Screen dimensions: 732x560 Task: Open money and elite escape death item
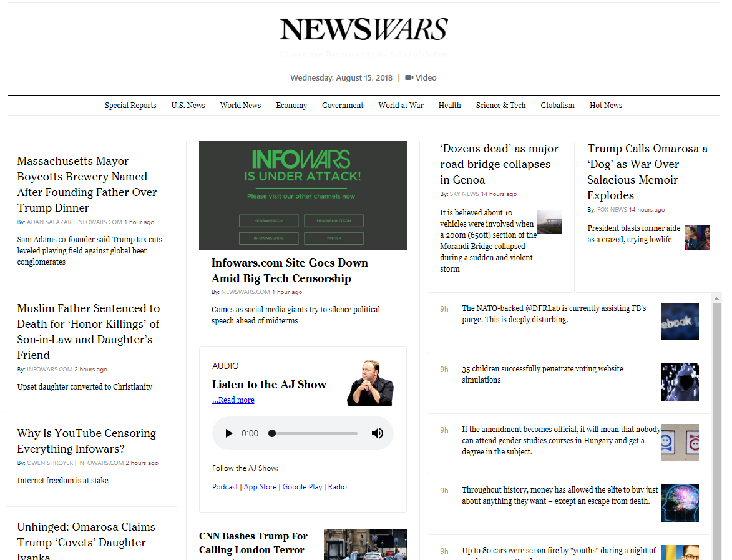[560, 495]
